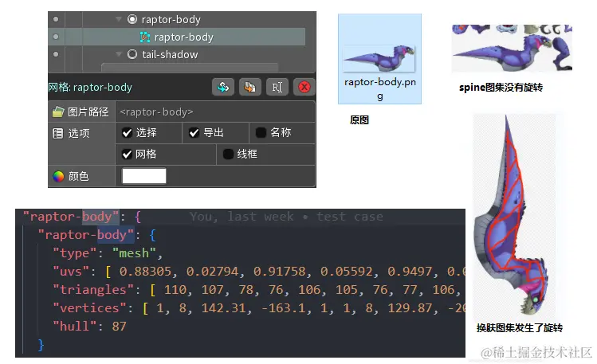Click the 142.31 vertices value

[x=223, y=307]
